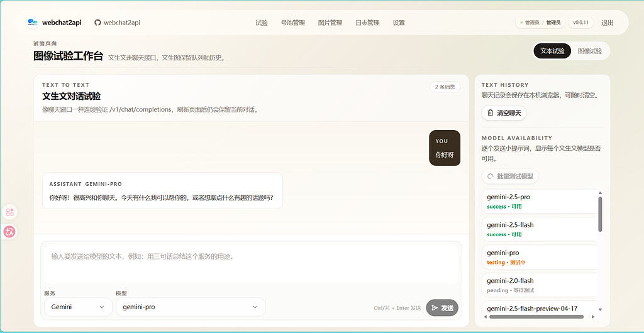Click the trash icon in 清空聊天
Image resolution: width=644 pixels, height=333 pixels.
490,112
